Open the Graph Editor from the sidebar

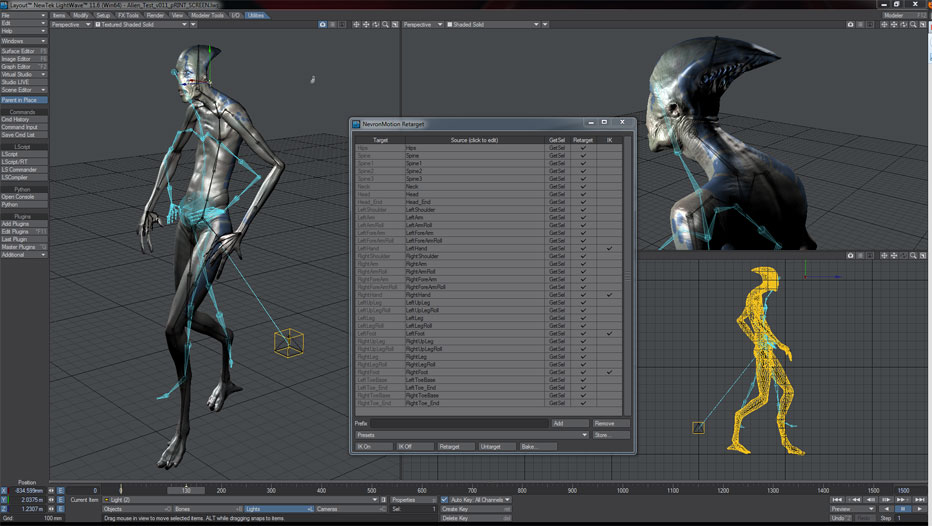tap(23, 67)
